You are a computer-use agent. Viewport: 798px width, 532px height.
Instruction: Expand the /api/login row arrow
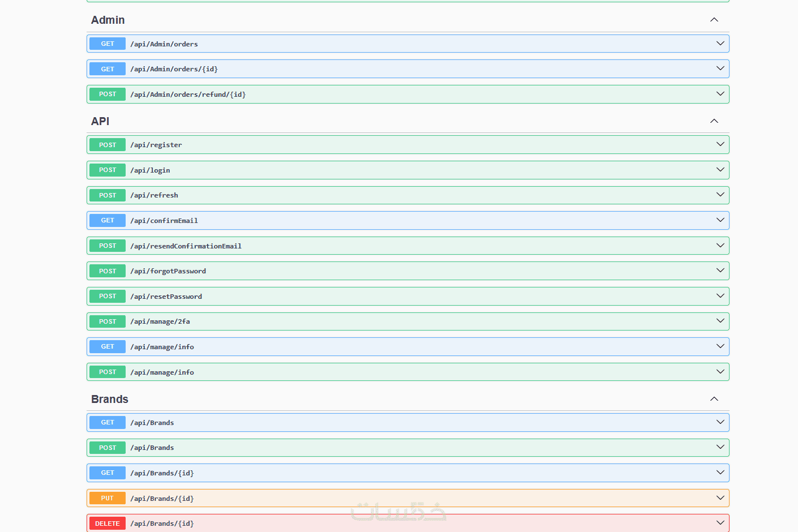[x=720, y=170]
